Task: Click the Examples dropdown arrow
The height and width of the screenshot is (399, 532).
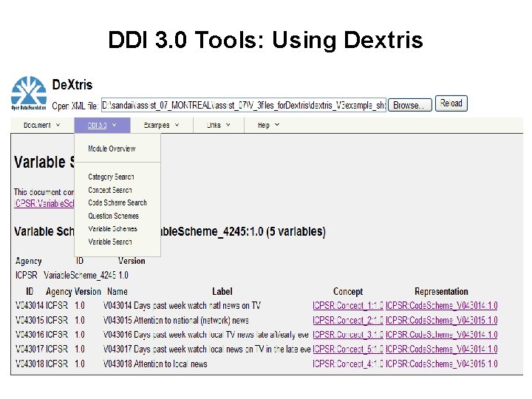Action: [177, 125]
